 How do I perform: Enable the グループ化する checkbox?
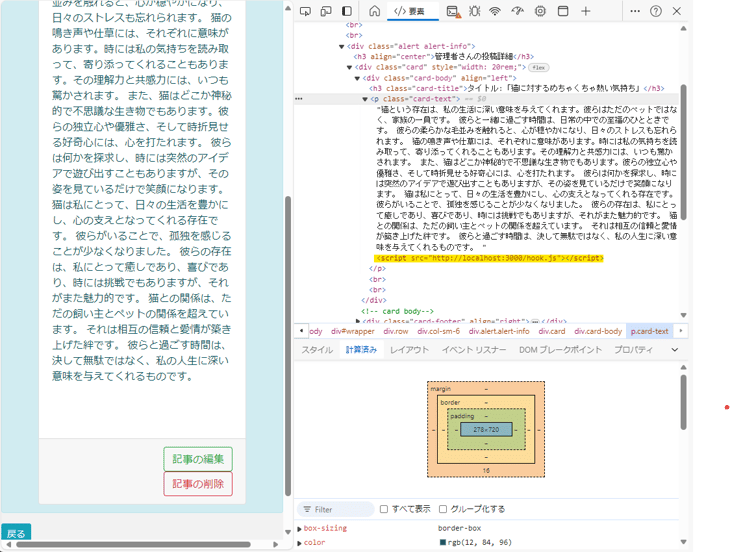[443, 509]
